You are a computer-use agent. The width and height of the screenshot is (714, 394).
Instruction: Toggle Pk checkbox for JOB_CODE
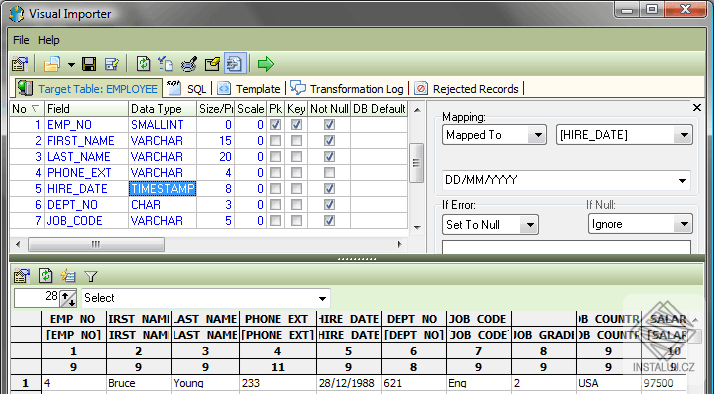tap(275, 220)
